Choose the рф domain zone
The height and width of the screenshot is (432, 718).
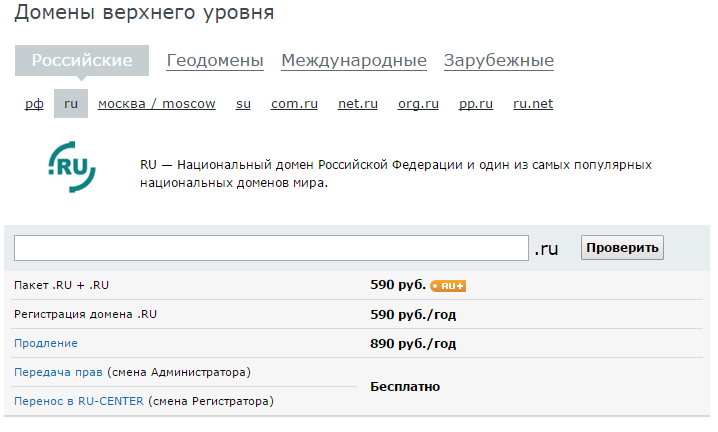coord(34,104)
